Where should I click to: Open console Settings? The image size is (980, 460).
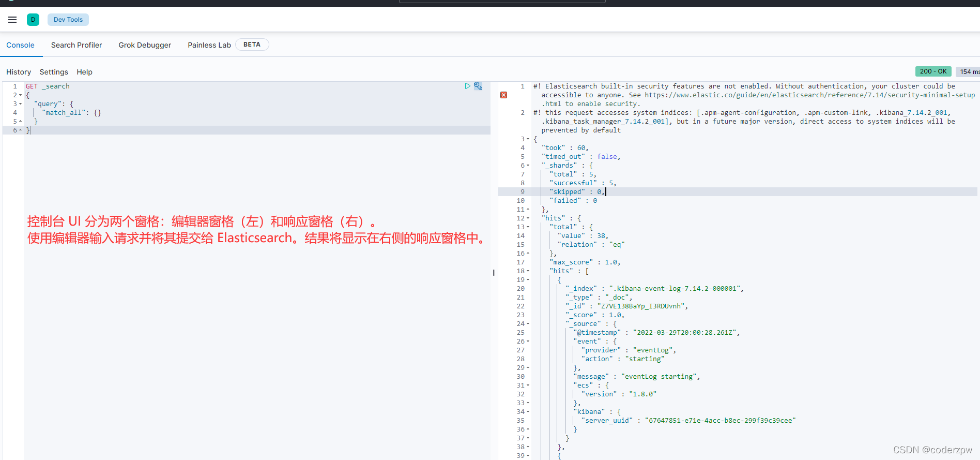coord(54,72)
